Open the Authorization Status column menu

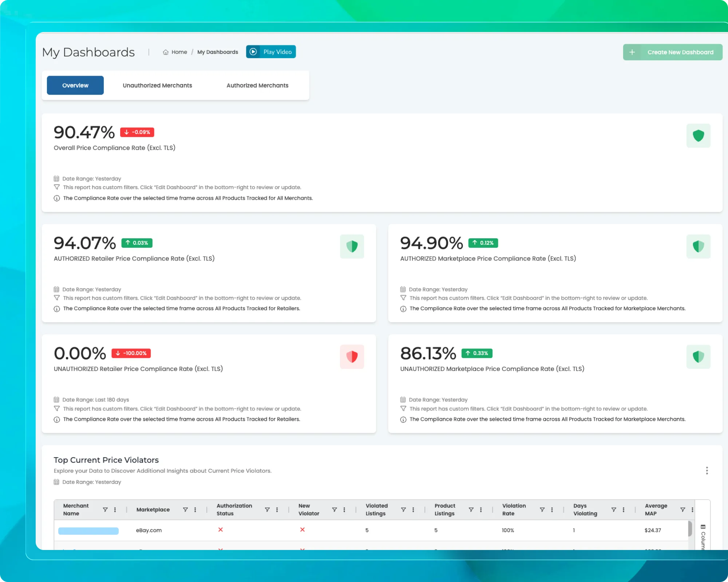point(277,509)
